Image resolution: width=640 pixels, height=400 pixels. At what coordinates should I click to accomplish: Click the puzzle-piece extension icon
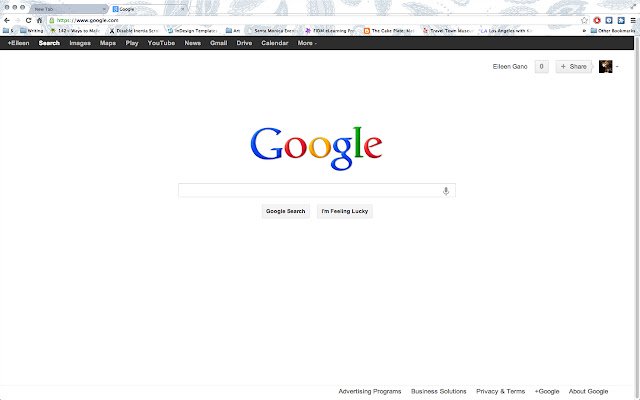coord(621,20)
